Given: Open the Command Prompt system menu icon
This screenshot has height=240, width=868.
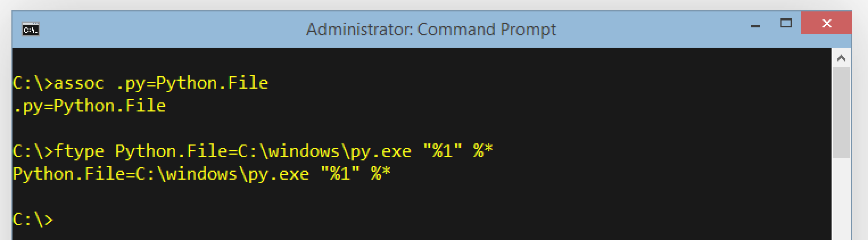Looking at the screenshot, I should pos(30,29).
